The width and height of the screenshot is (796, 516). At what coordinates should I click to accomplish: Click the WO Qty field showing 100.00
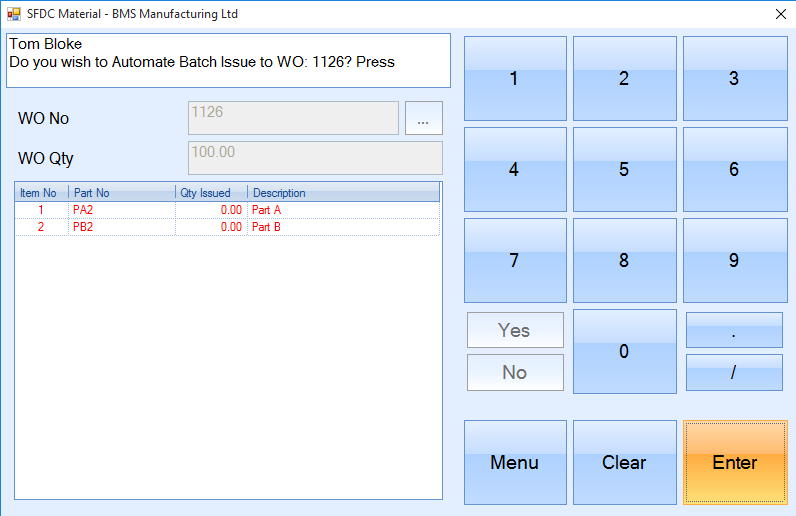[x=315, y=158]
